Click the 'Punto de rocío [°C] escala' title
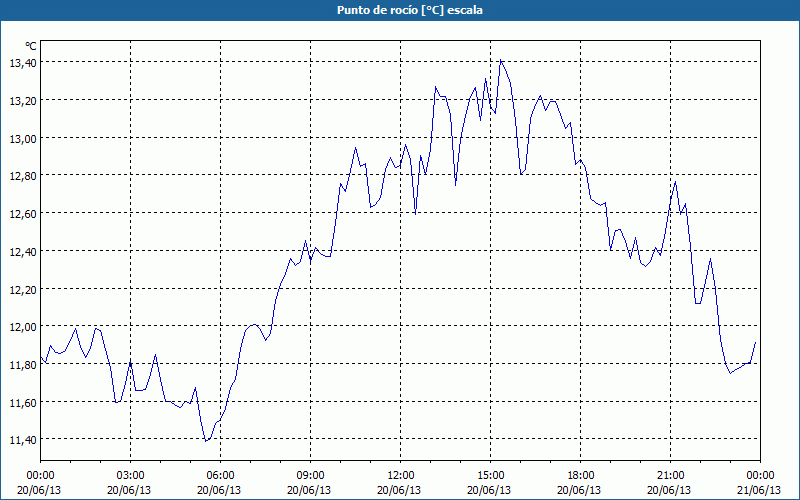This screenshot has width=800, height=500. coord(410,10)
